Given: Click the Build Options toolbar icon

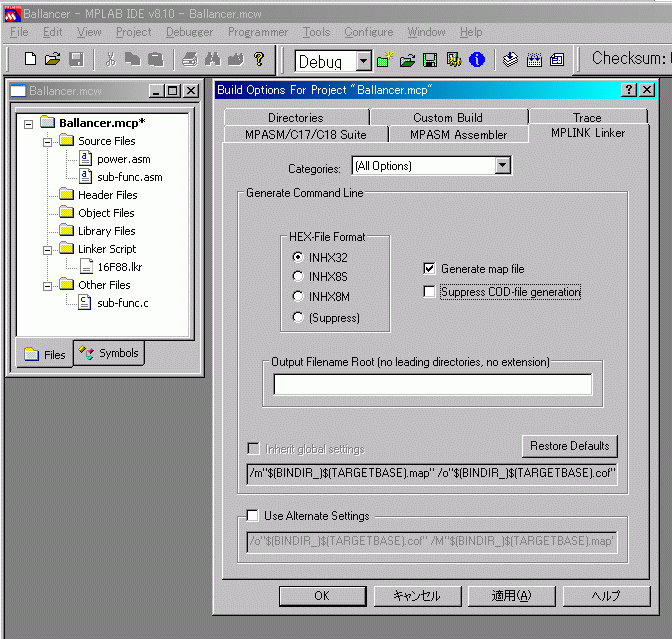Looking at the screenshot, I should (453, 60).
